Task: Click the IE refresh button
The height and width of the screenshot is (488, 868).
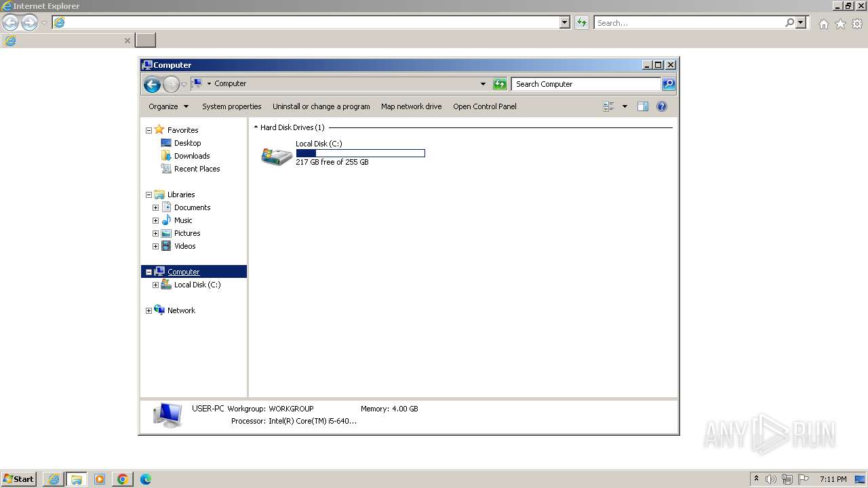Action: click(581, 22)
